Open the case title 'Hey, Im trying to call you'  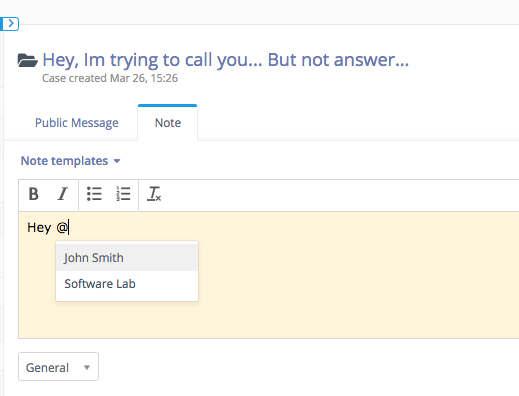(226, 60)
